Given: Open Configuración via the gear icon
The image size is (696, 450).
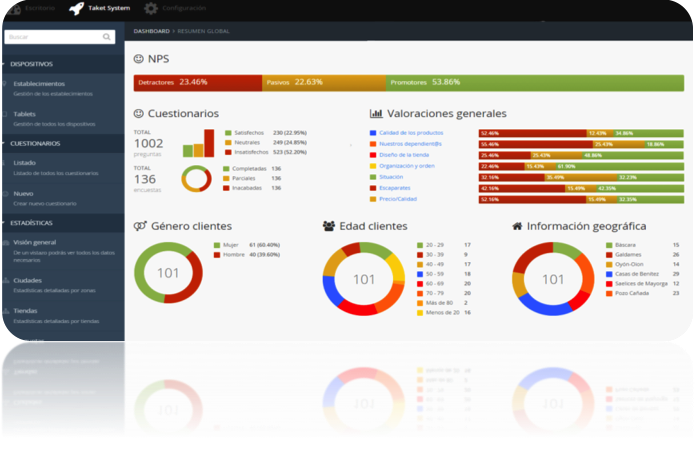Looking at the screenshot, I should (151, 9).
